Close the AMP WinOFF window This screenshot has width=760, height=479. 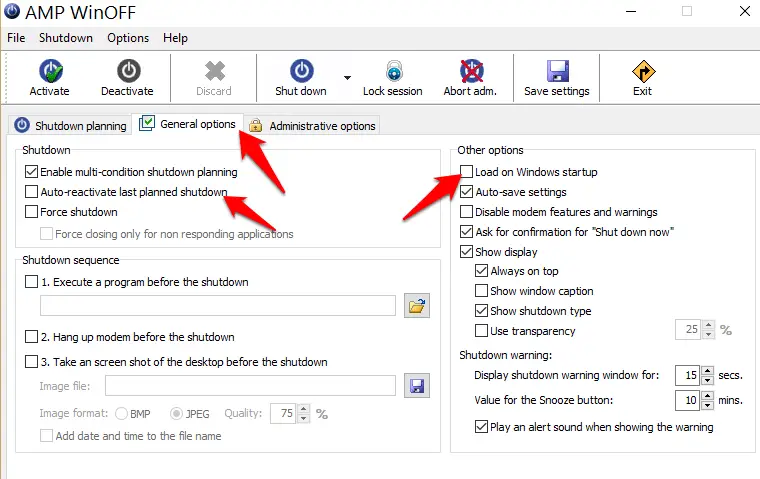click(745, 11)
